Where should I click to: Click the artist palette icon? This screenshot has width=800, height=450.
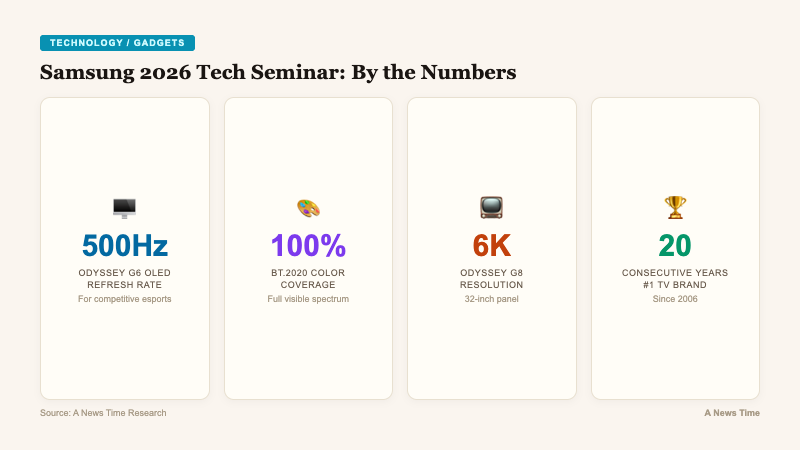(308, 208)
